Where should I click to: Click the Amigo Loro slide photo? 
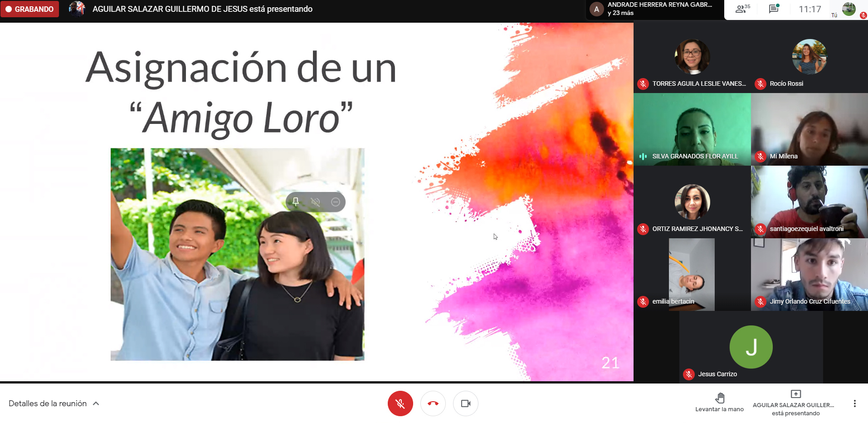coord(237,254)
